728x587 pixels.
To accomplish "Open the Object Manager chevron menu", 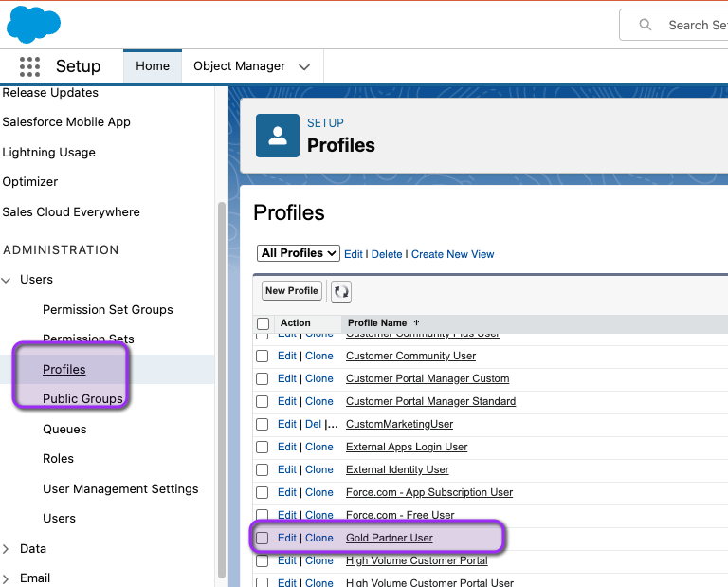I will click(x=304, y=67).
